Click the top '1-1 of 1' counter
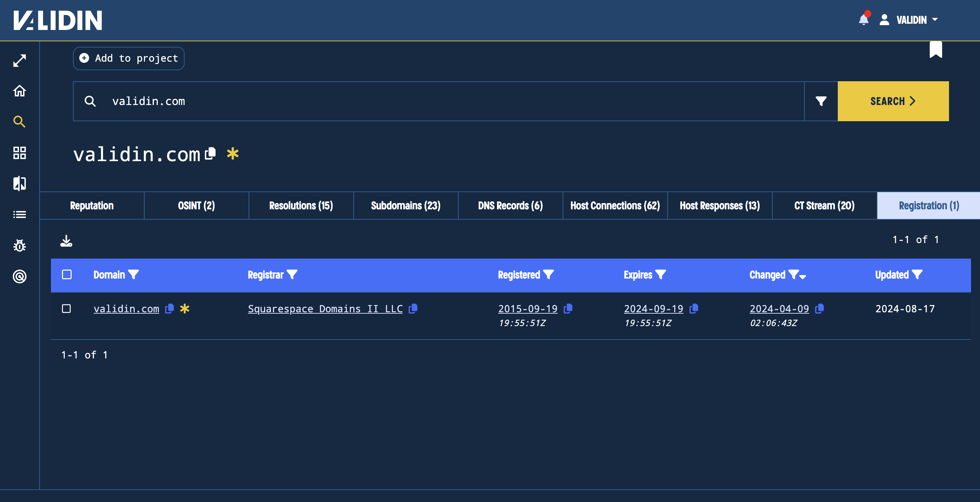Viewport: 980px width, 502px height. 916,239
